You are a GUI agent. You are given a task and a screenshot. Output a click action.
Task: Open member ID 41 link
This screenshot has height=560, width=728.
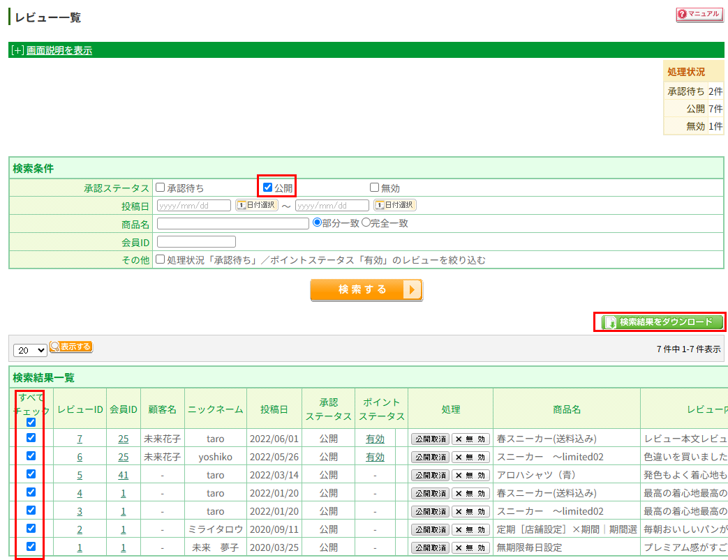pyautogui.click(x=123, y=475)
